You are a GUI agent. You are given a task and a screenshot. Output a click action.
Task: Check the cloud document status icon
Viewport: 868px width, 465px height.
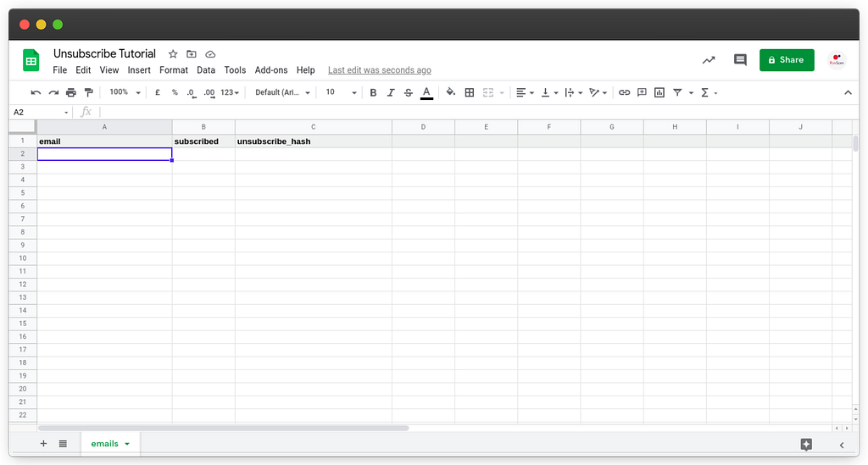[210, 54]
